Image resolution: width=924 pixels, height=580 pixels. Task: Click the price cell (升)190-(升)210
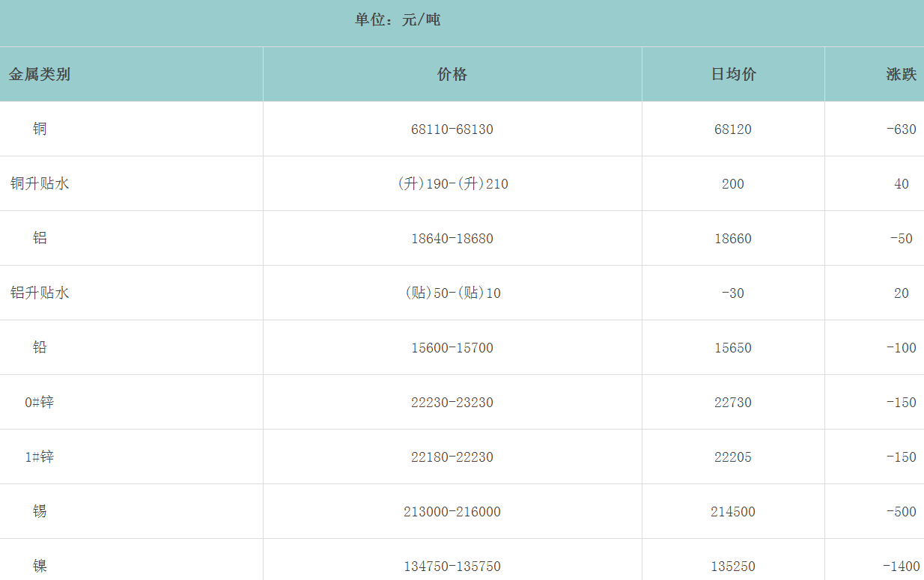point(452,184)
